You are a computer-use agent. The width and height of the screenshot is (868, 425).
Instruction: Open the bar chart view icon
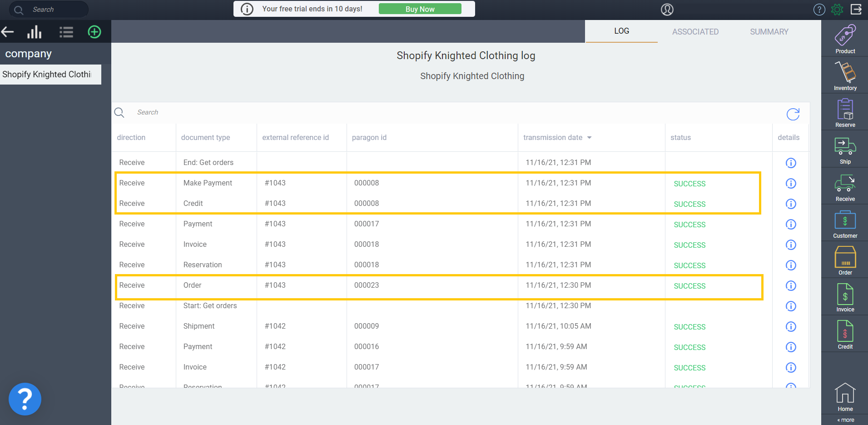35,32
